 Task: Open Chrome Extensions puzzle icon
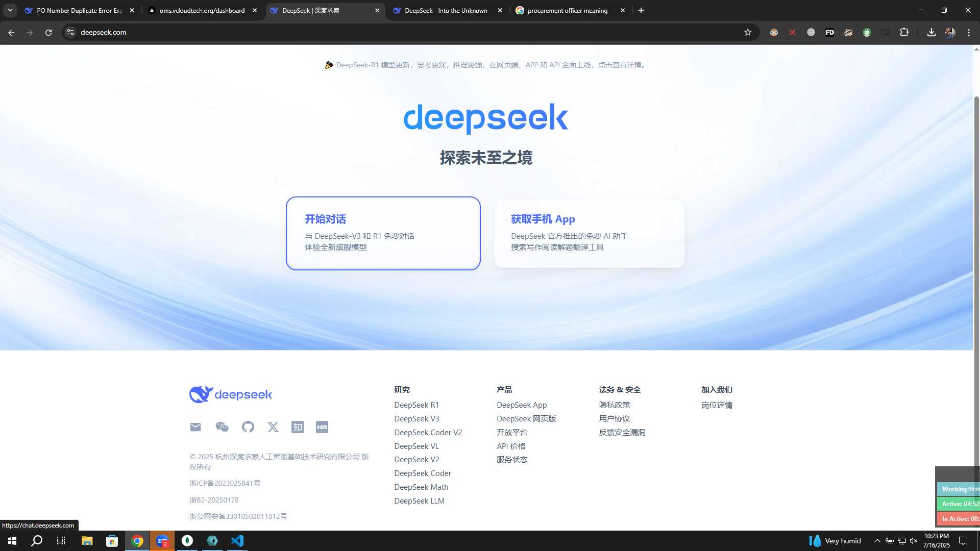click(x=904, y=32)
